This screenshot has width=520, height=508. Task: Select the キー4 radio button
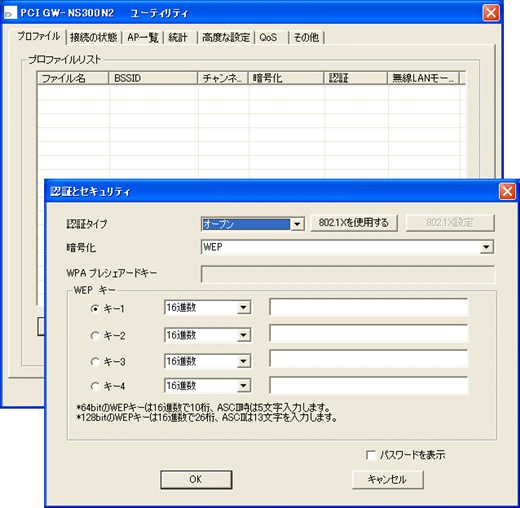pyautogui.click(x=95, y=386)
